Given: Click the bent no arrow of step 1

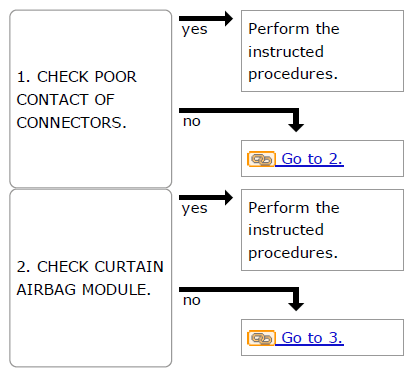Looking at the screenshot, I should click(x=242, y=119).
